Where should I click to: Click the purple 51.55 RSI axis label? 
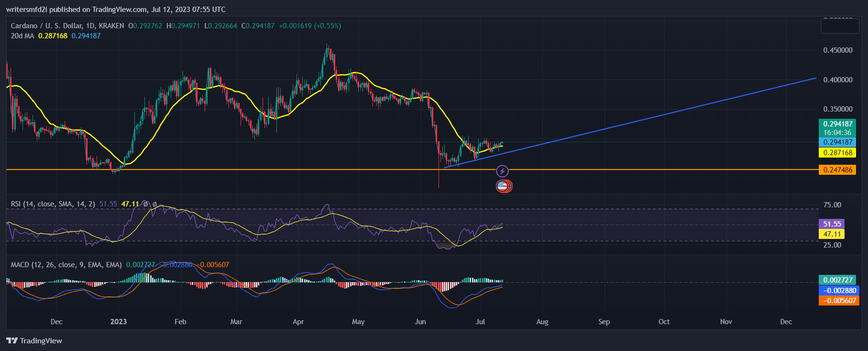(832, 224)
